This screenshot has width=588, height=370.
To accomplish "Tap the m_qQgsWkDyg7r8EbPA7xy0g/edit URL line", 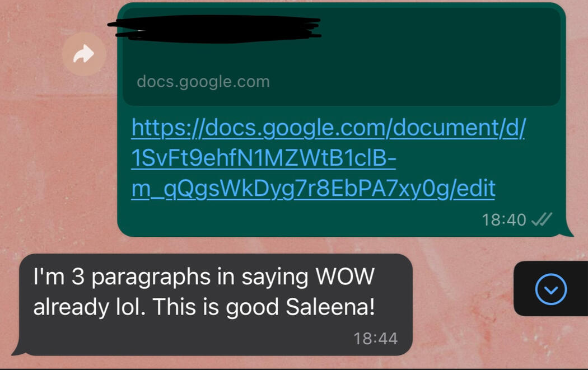I will 313,189.
